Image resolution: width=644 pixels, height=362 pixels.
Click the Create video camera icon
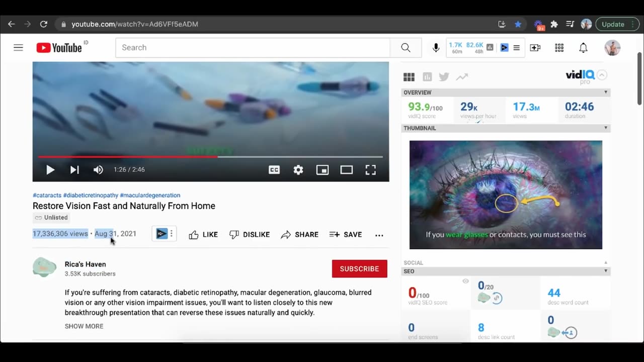(535, 48)
